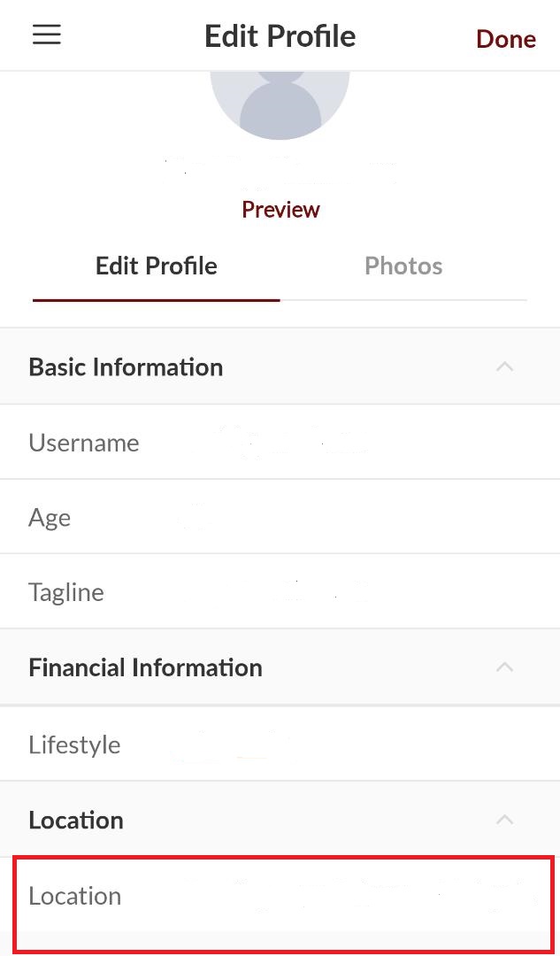
Task: Collapse the Financial Information section chevron
Action: 504,667
